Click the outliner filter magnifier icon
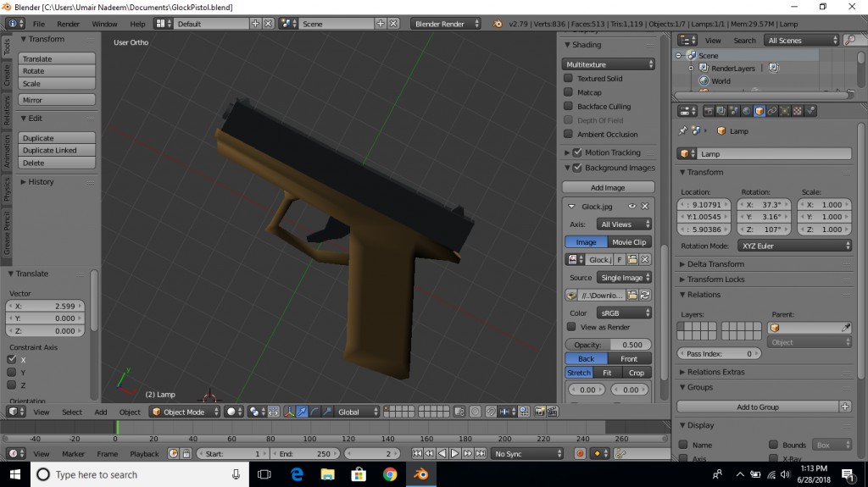This screenshot has height=487, width=868. pos(851,40)
